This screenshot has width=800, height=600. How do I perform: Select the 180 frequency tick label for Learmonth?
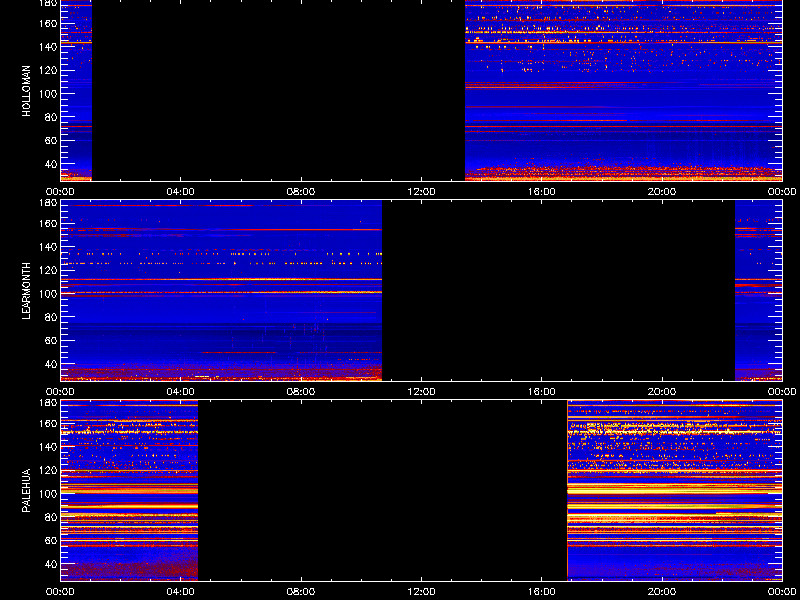point(49,203)
